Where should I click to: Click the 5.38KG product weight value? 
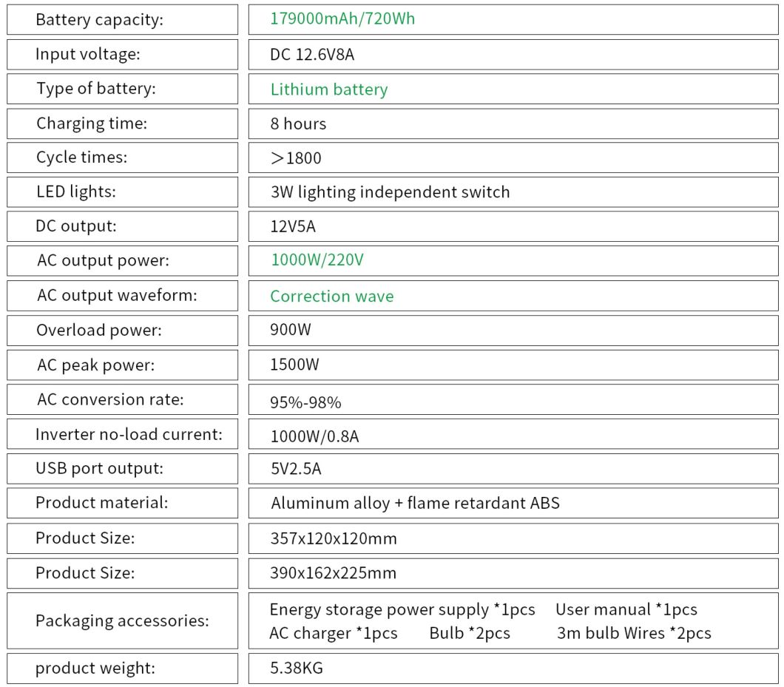pos(296,669)
